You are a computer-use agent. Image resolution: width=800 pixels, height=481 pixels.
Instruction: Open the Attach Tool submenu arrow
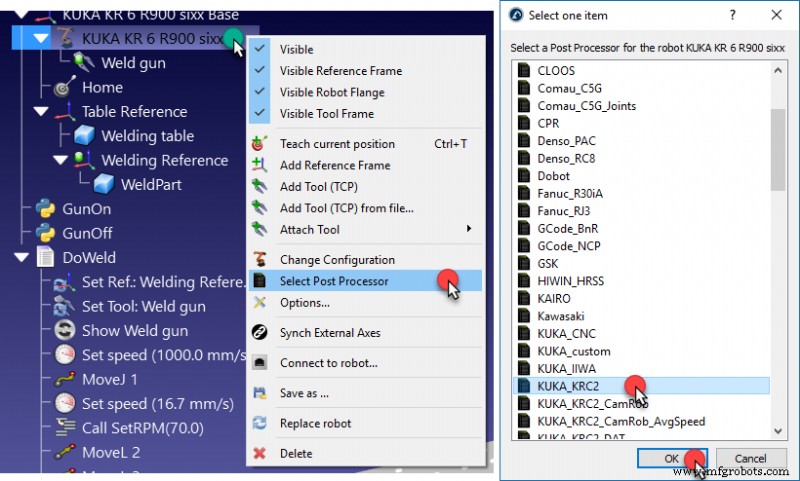[x=469, y=229]
